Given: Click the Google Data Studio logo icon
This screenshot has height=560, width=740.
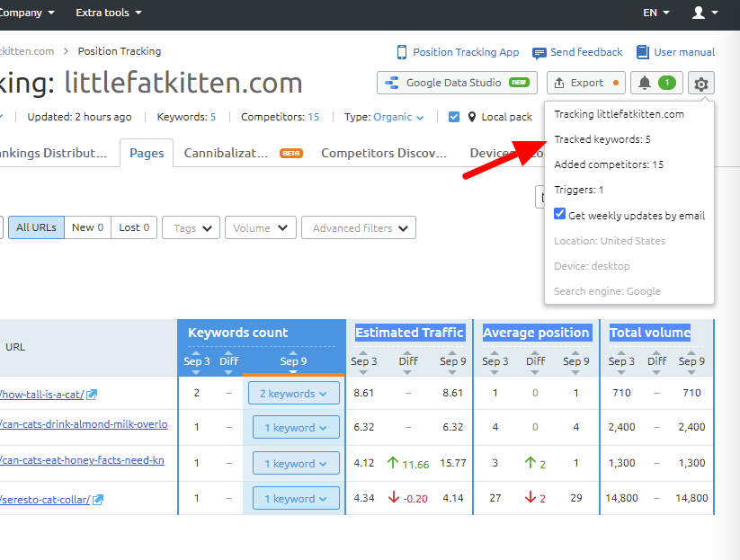Looking at the screenshot, I should (x=392, y=83).
